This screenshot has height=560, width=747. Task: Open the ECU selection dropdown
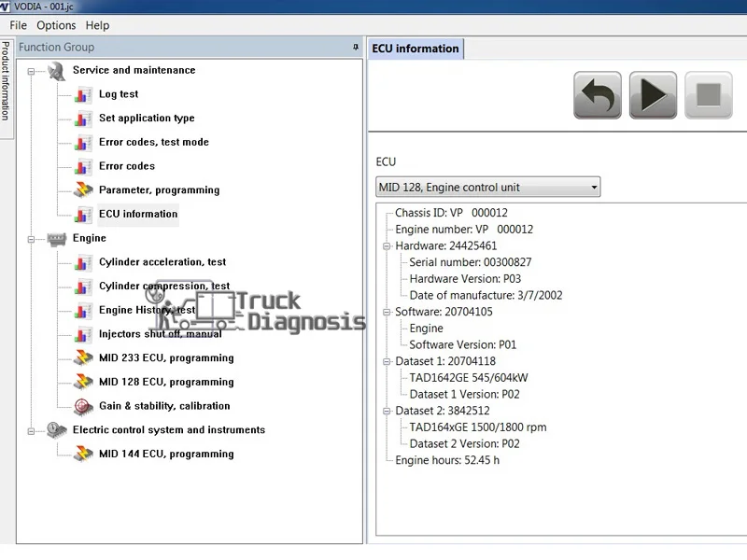594,187
